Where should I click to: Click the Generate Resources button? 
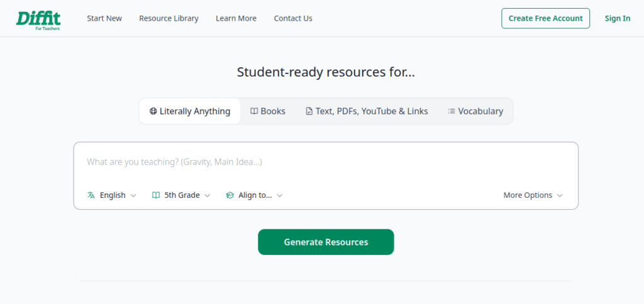coord(326,242)
